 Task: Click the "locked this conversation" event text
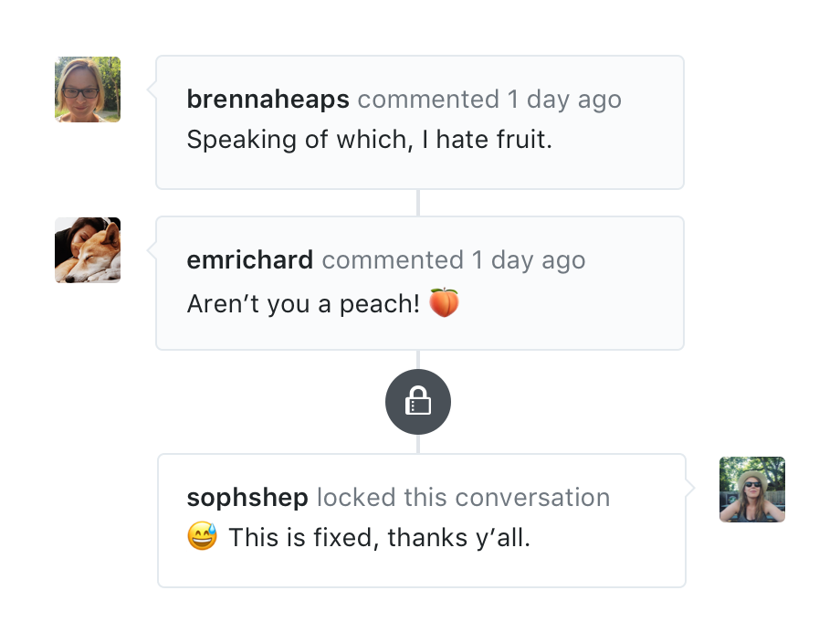(463, 498)
